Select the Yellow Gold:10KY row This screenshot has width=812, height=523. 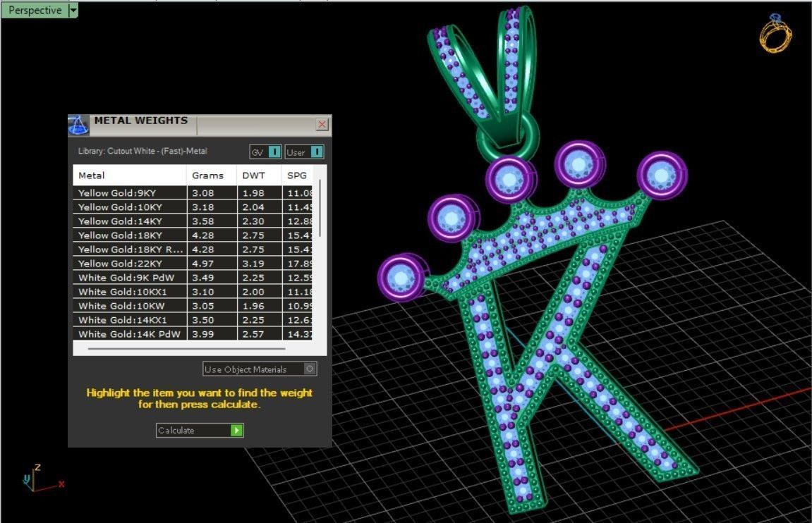[193, 207]
